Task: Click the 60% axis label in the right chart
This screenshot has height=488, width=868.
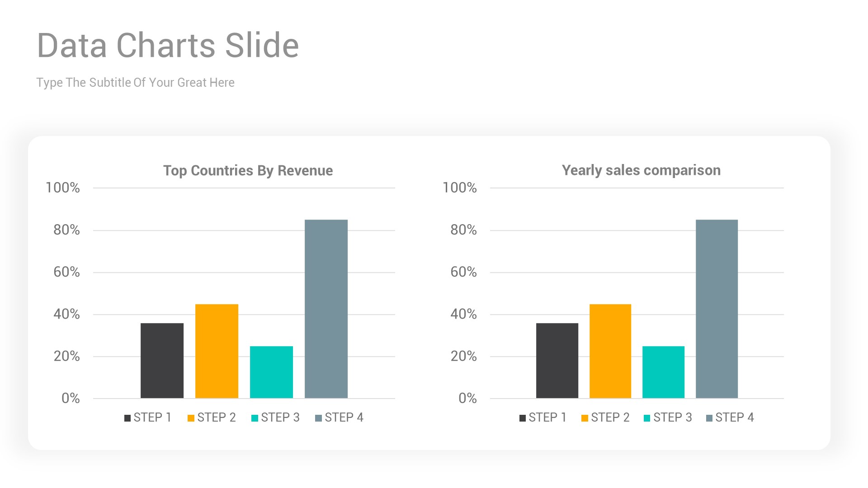Action: pos(463,272)
